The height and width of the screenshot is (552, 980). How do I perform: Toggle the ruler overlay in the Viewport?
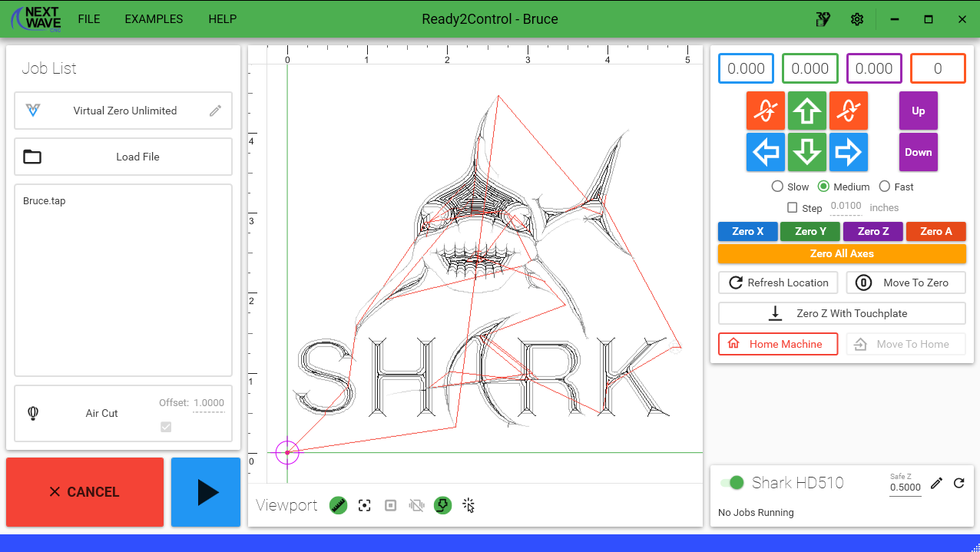[338, 505]
